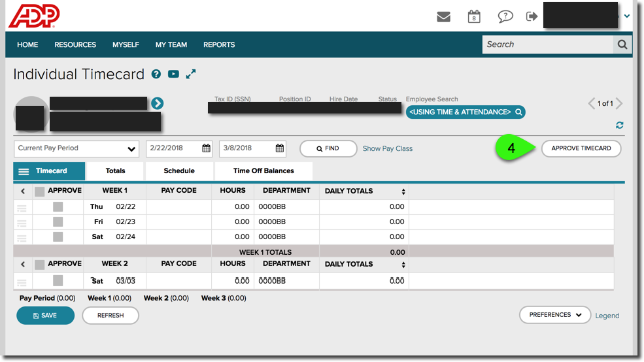
Task: Switch to the Totals tab
Action: click(115, 171)
